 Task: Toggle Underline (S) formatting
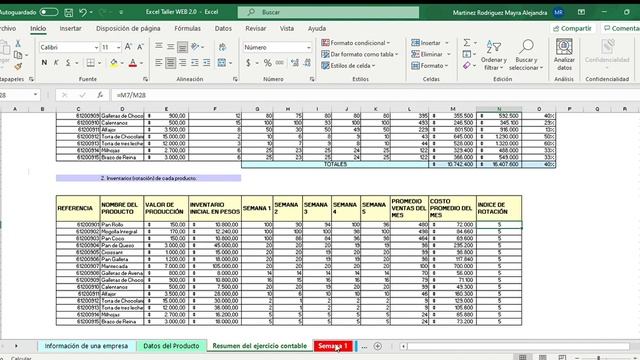tap(68, 63)
